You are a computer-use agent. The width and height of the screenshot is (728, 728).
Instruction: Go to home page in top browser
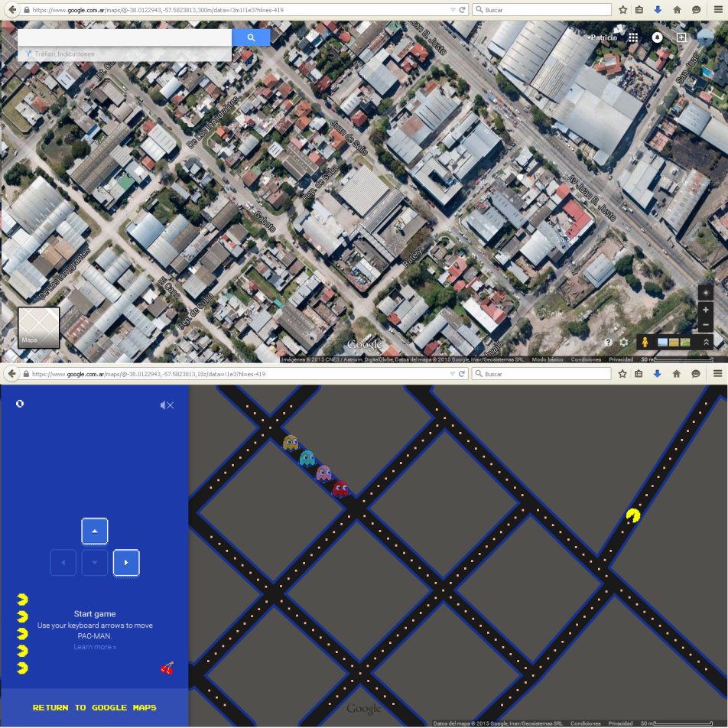click(x=677, y=10)
